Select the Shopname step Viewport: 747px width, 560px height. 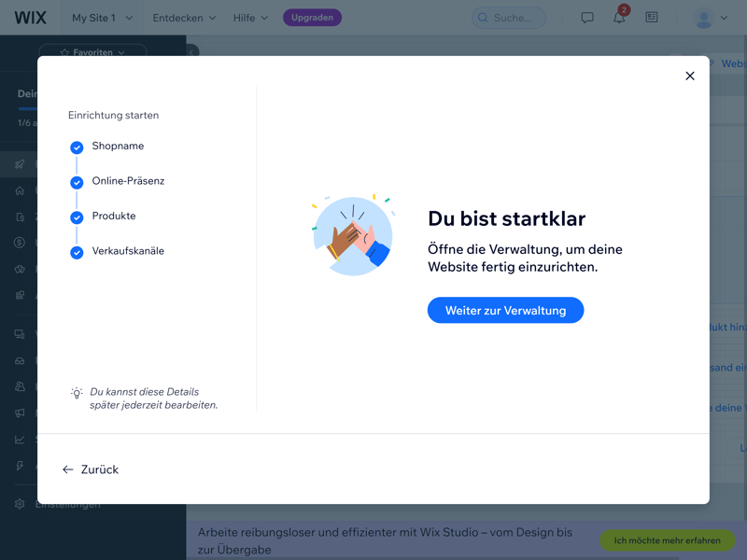click(x=118, y=146)
